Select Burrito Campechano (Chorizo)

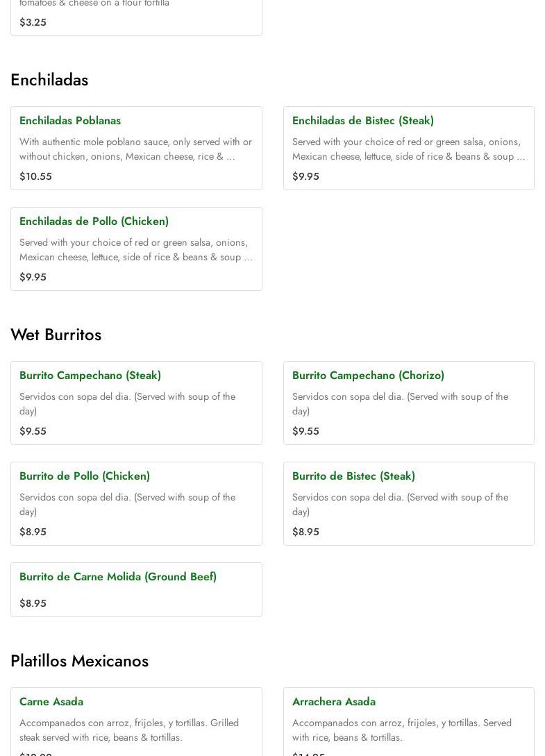(x=368, y=376)
